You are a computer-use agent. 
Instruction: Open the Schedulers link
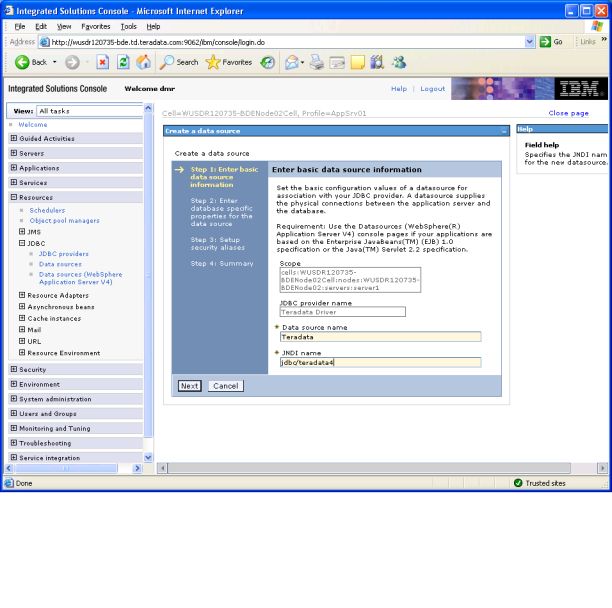47,210
